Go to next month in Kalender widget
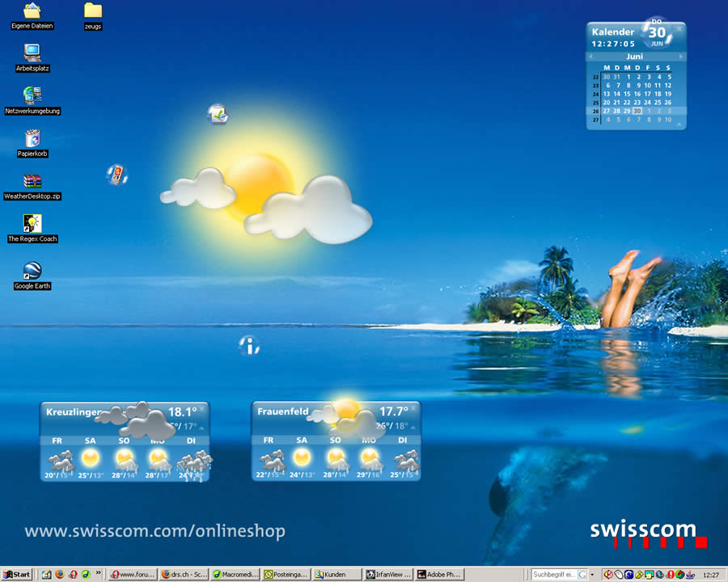The image size is (728, 582). pos(681,57)
